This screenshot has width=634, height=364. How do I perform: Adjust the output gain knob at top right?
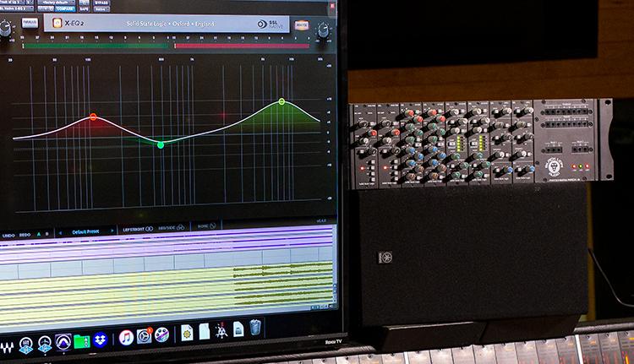[x=323, y=30]
